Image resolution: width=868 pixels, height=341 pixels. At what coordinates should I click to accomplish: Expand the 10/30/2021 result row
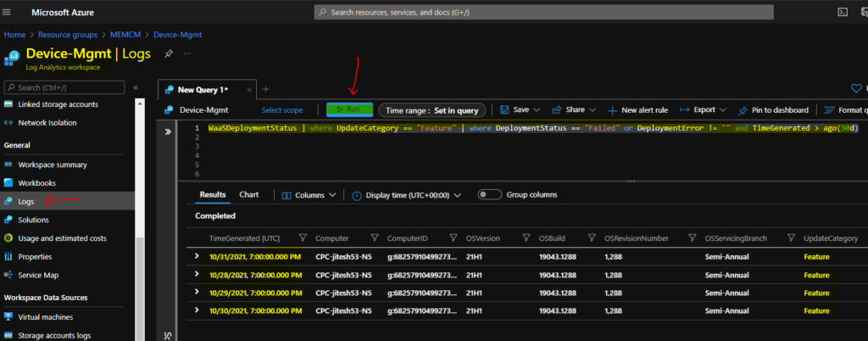(197, 310)
